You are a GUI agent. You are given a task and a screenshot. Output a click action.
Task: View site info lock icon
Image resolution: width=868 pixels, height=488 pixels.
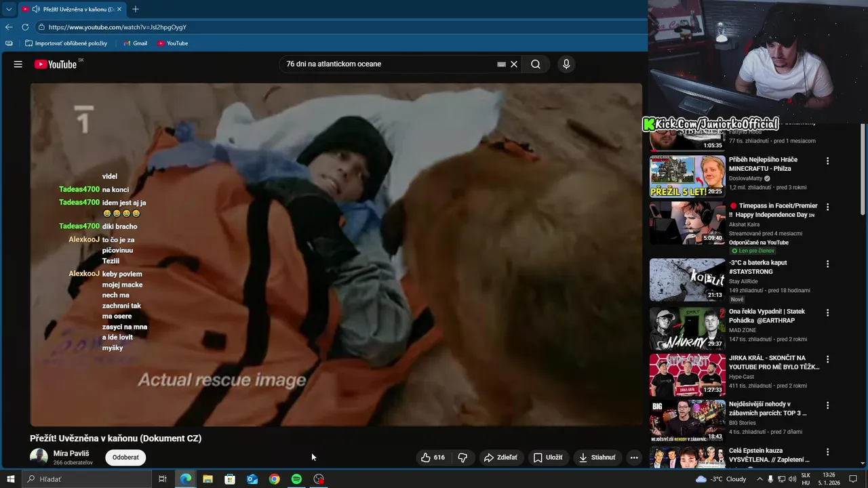(x=41, y=27)
